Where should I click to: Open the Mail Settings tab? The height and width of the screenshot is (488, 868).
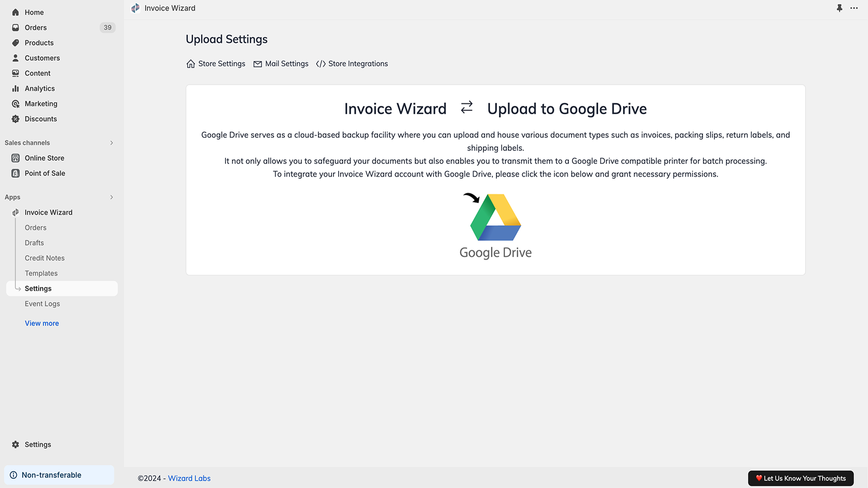[x=281, y=64]
